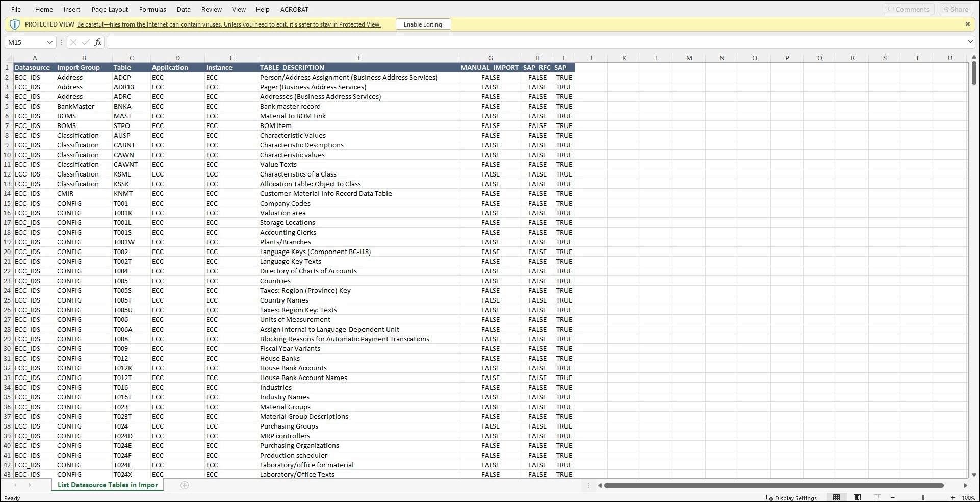Image resolution: width=980 pixels, height=502 pixels.
Task: Click the TABLE_DESCRIPTION header cell
Action: 359,67
